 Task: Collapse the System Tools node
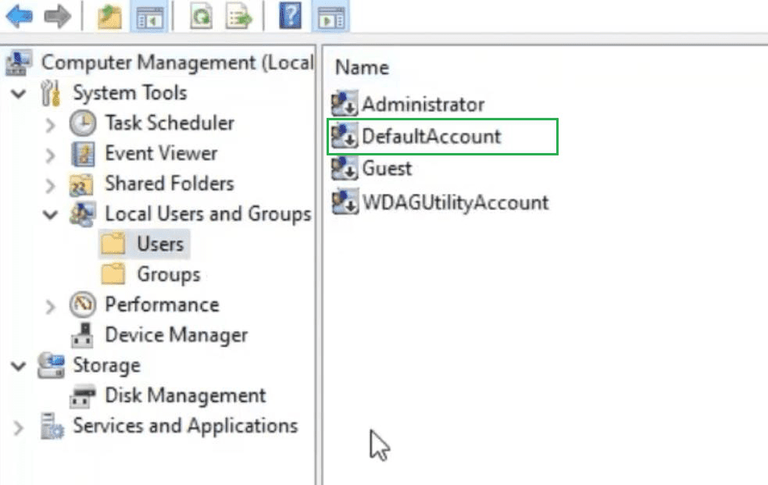tap(19, 93)
